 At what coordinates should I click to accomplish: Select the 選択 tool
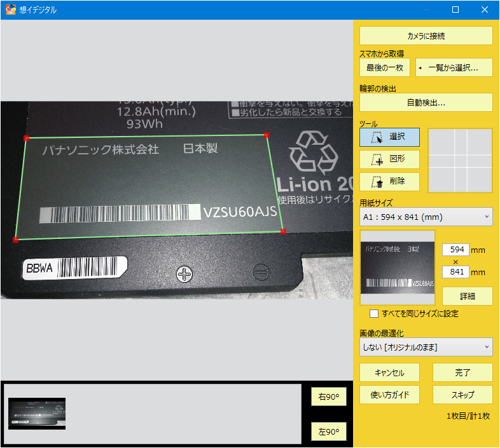click(389, 137)
